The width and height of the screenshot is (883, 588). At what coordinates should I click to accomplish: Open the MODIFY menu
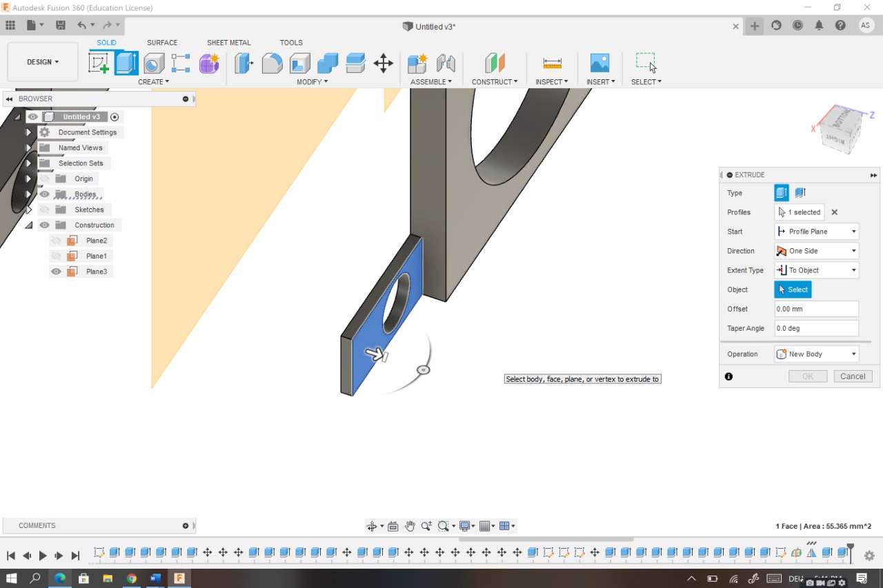coord(312,82)
